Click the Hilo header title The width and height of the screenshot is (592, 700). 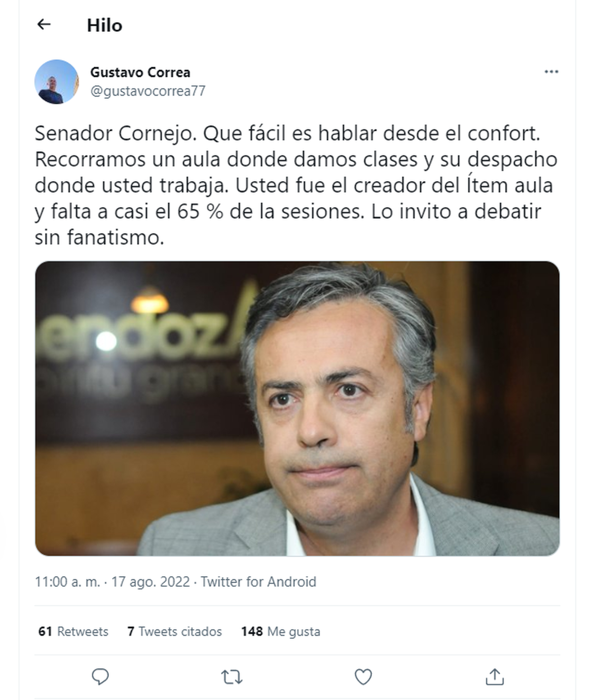coord(105,25)
